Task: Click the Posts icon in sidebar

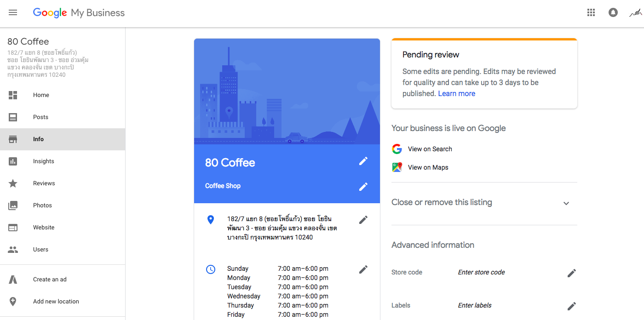Action: (x=13, y=117)
